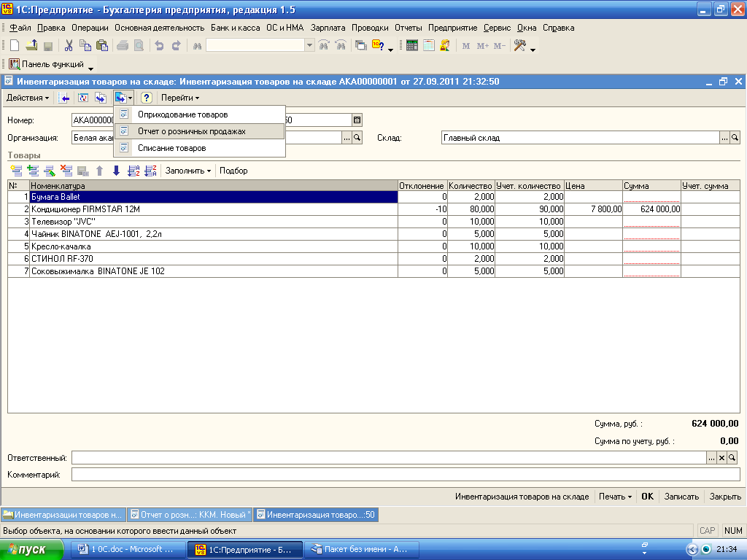Click the OK button
Screen dimensions: 747x560
(648, 496)
